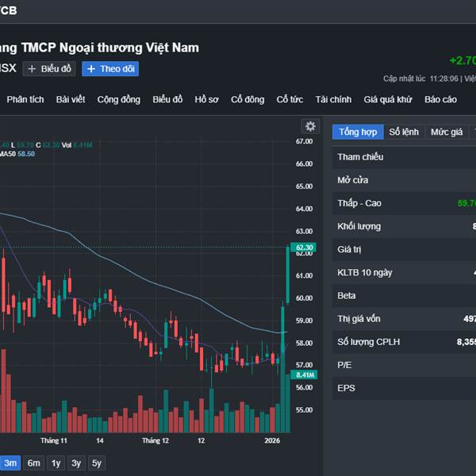Open the Biểu đồ navigation tab
This screenshot has width=476, height=476.
pyautogui.click(x=167, y=99)
